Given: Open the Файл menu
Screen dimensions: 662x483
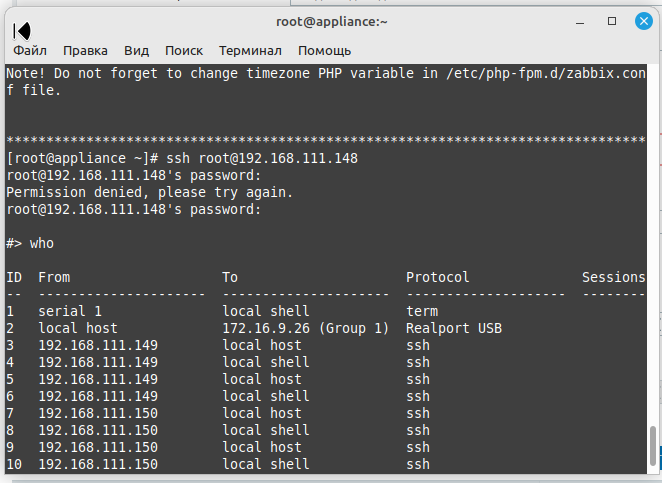Looking at the screenshot, I should tap(30, 50).
